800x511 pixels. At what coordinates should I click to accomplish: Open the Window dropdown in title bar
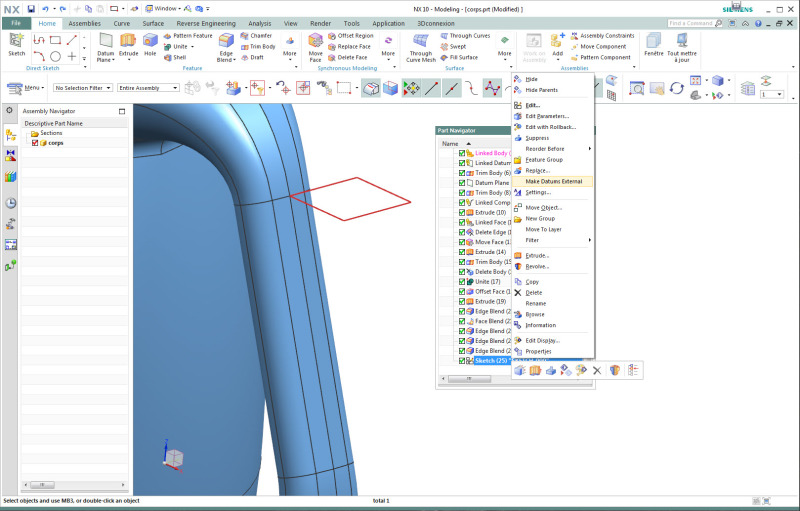(x=163, y=9)
